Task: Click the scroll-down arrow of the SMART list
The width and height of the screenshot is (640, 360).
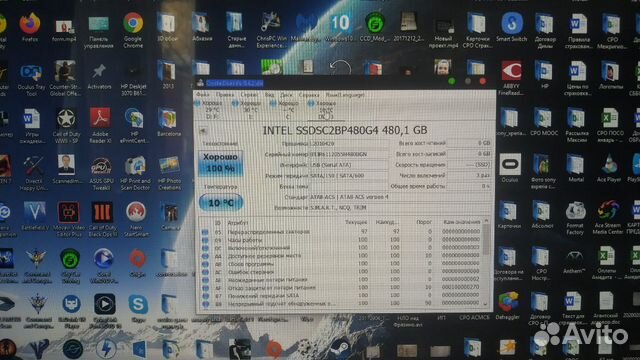Action: [486, 304]
